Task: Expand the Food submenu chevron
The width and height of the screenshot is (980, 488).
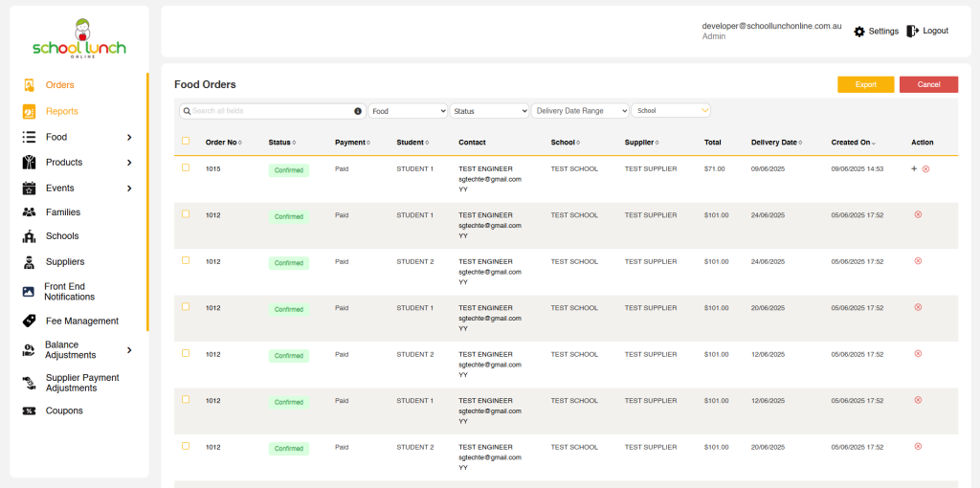Action: (x=129, y=137)
